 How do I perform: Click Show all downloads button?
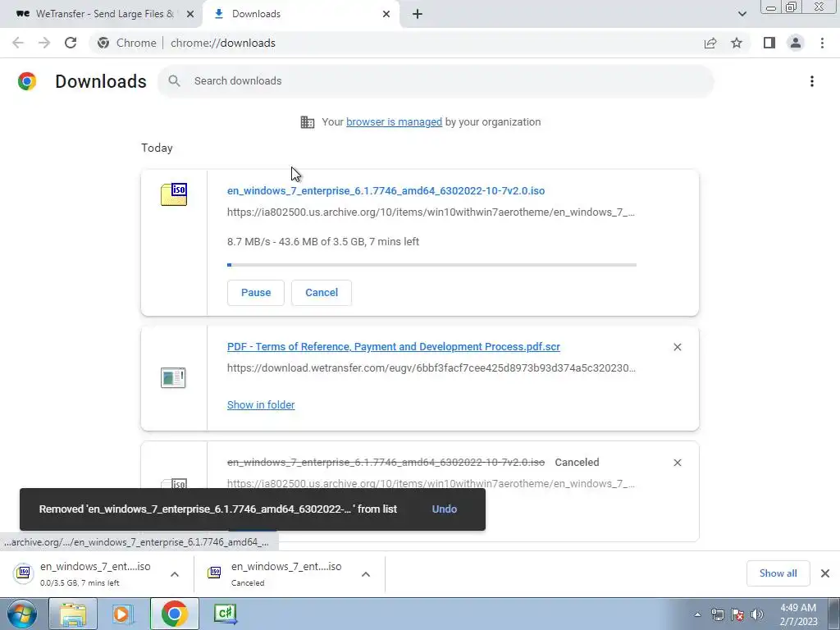click(778, 573)
